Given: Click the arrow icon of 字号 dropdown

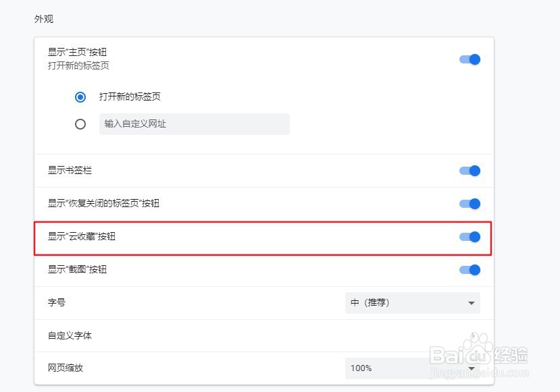Looking at the screenshot, I should [x=472, y=304].
